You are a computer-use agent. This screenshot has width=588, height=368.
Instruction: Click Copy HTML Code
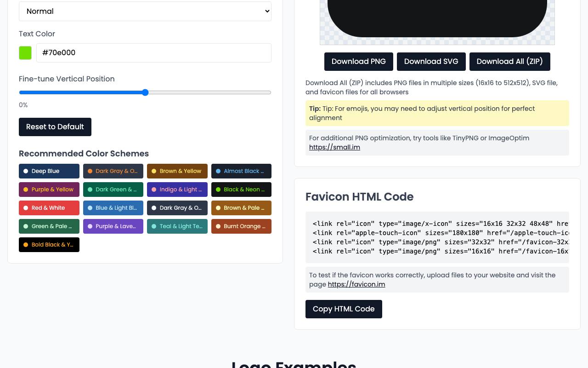point(344,309)
